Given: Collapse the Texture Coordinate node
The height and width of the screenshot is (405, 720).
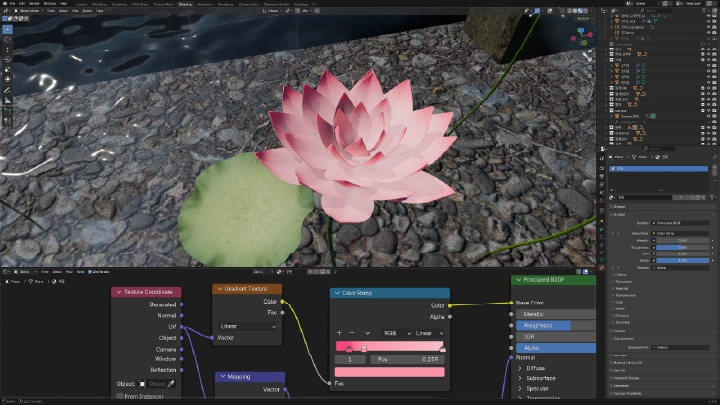Looking at the screenshot, I should (119, 292).
